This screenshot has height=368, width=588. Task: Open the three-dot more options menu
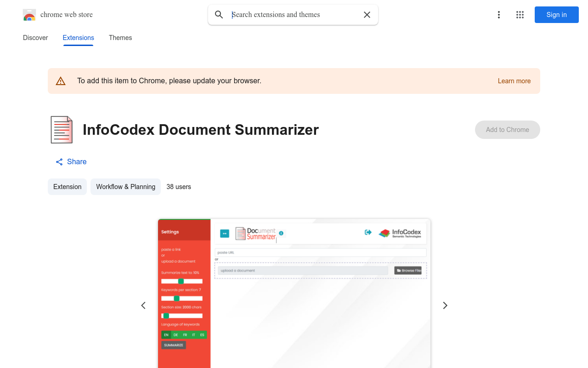(x=499, y=15)
